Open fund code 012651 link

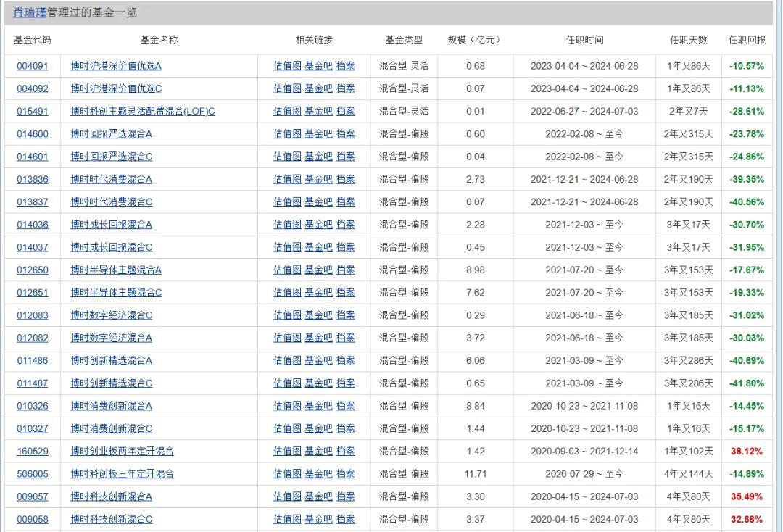coord(33,292)
